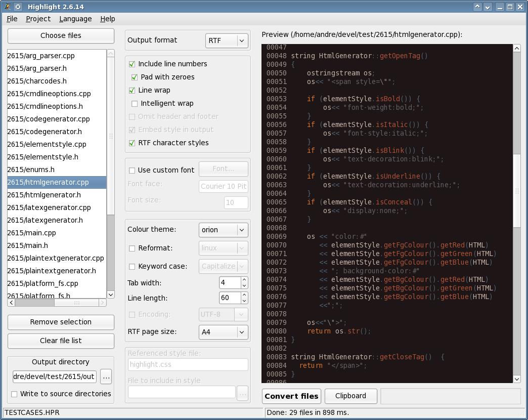528x420 pixels.
Task: Select 2615/charcodes.h in file list
Action: pos(57,81)
